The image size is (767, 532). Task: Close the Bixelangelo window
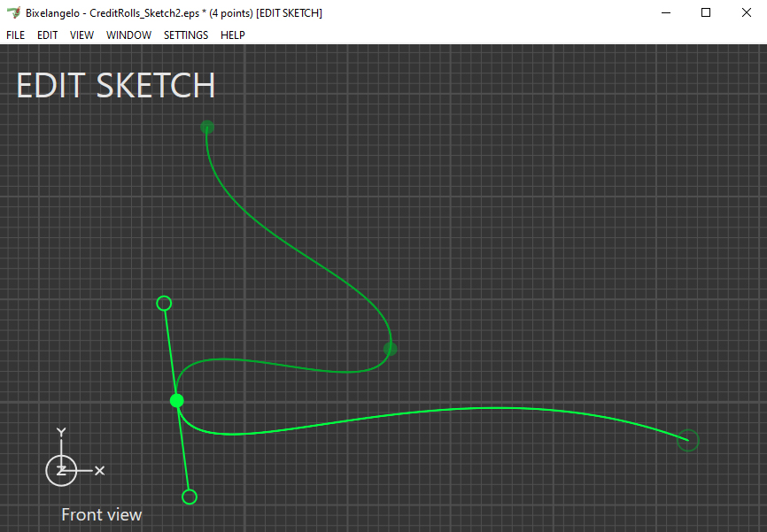pyautogui.click(x=747, y=12)
